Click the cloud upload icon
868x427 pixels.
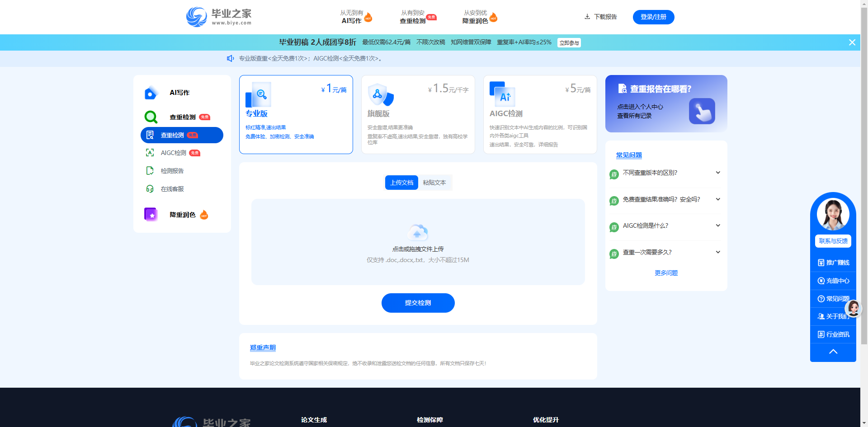tap(418, 232)
